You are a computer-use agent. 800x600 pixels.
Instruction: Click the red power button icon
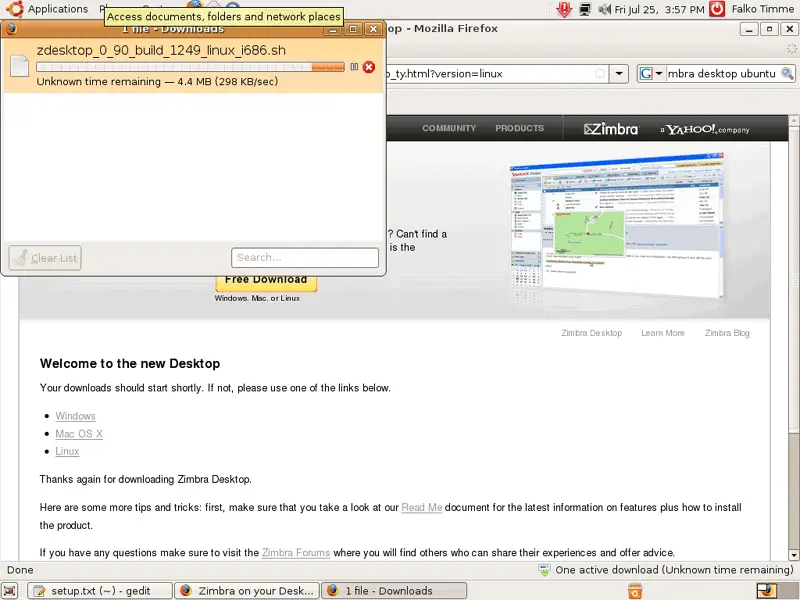click(717, 9)
